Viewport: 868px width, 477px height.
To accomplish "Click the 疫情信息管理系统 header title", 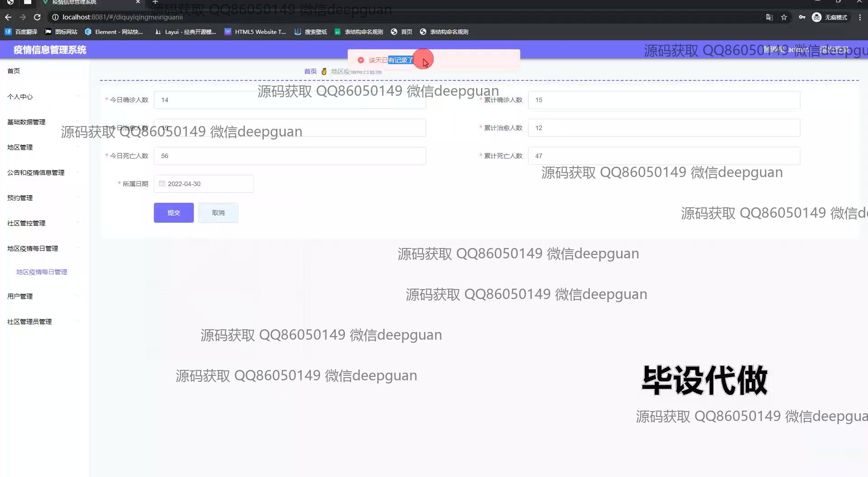I will 50,50.
